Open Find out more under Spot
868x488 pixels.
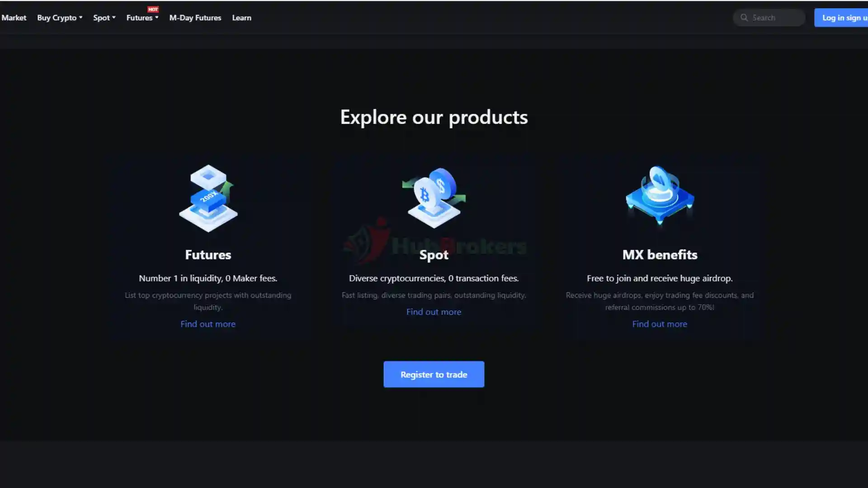(x=434, y=312)
